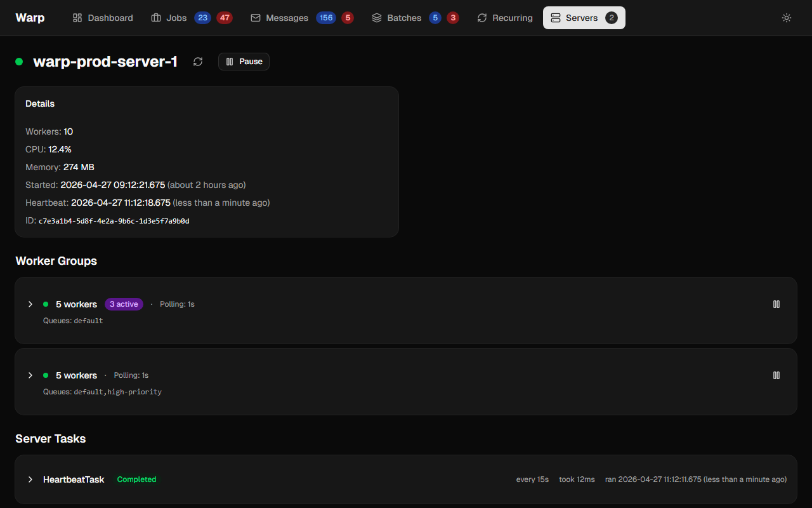Click the Warp logo link
Viewport: 812px width, 508px height.
(30, 18)
